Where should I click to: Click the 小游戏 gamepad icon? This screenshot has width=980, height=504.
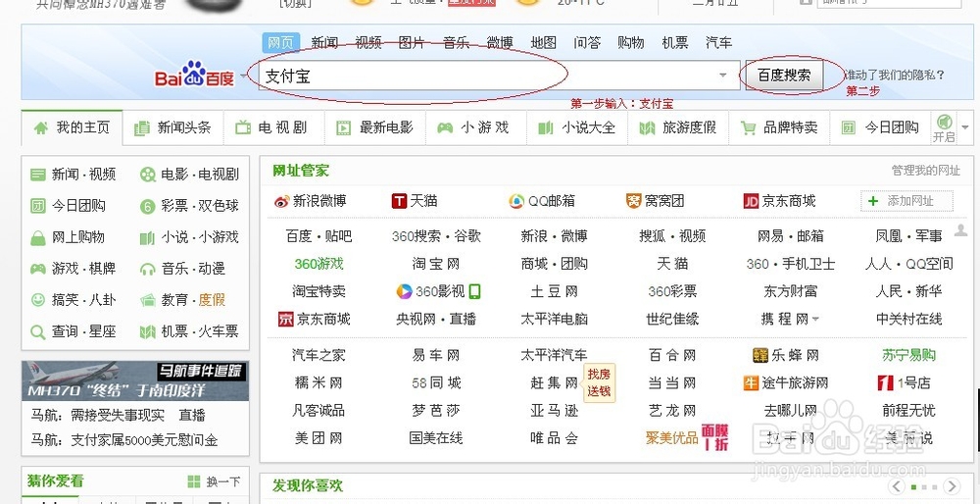pyautogui.click(x=445, y=128)
